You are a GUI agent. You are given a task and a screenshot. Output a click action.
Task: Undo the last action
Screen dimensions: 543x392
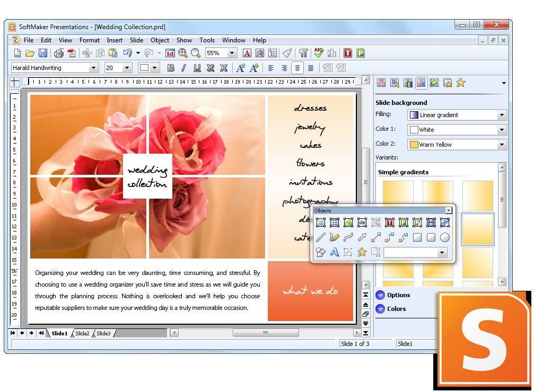point(128,54)
